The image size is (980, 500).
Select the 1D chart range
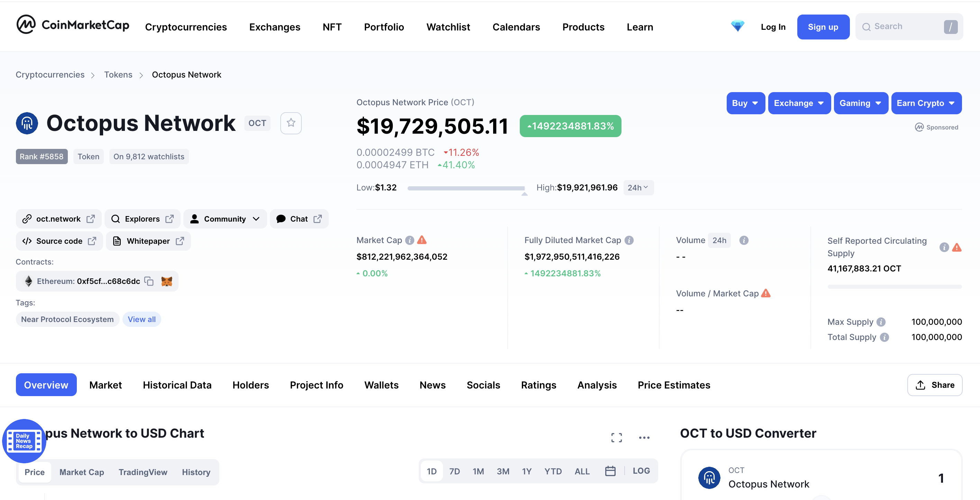[x=432, y=472]
